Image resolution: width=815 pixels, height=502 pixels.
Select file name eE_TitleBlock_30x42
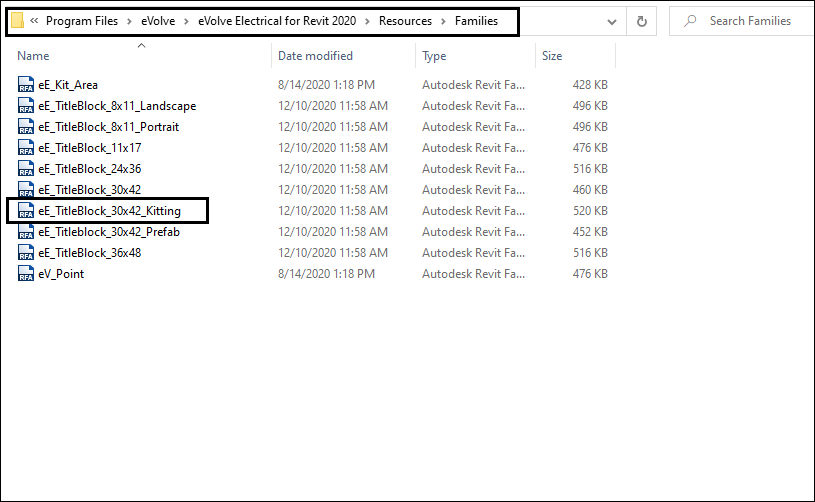tap(90, 189)
